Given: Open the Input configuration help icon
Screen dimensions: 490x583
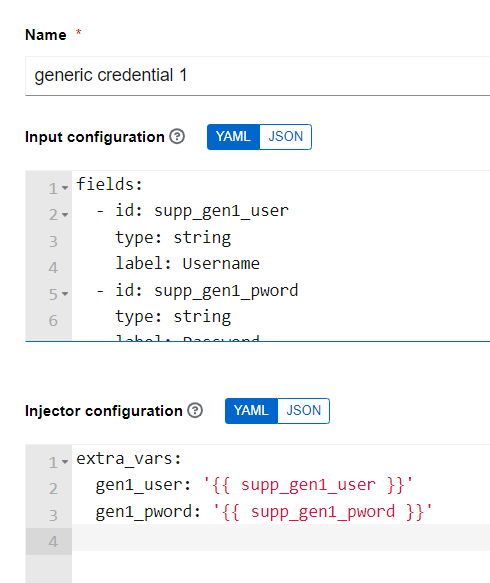Looking at the screenshot, I should coord(177,136).
